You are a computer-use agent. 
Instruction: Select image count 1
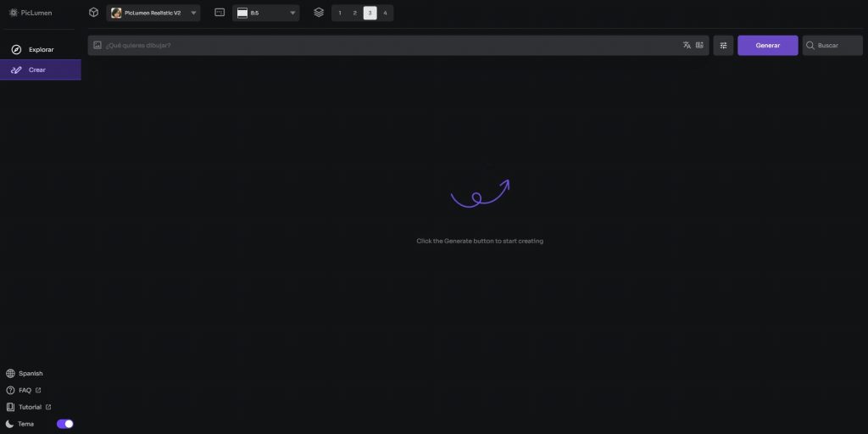340,13
